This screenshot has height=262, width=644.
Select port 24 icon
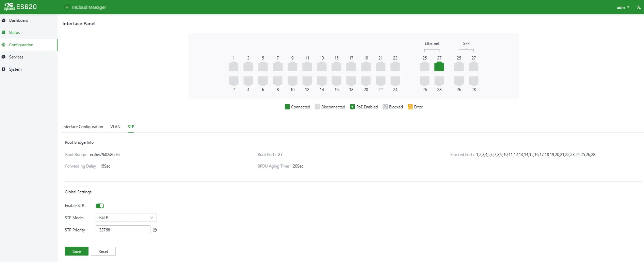click(395, 81)
